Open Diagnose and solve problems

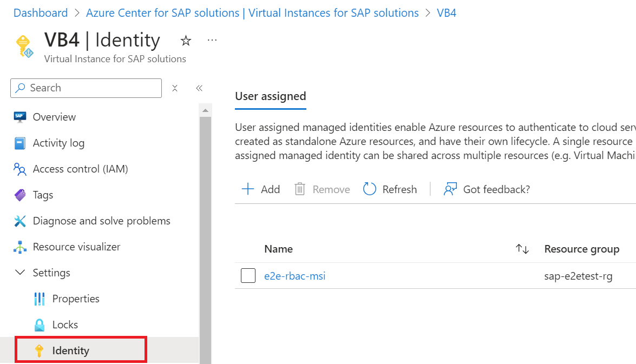tap(101, 221)
